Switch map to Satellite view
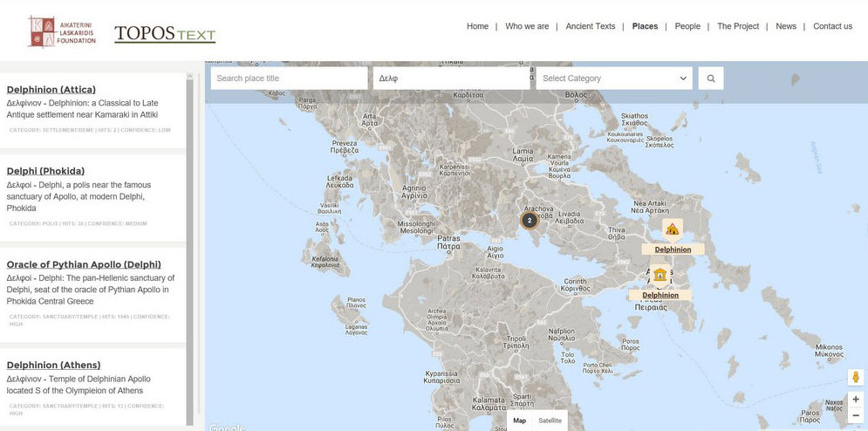Viewport: 868px width, 431px height. click(x=550, y=421)
